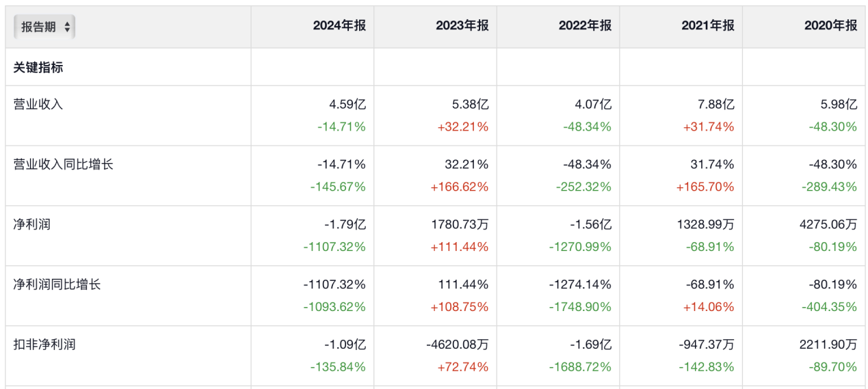The height and width of the screenshot is (389, 868).
Task: Click the 关键指标 section heading
Action: click(38, 68)
